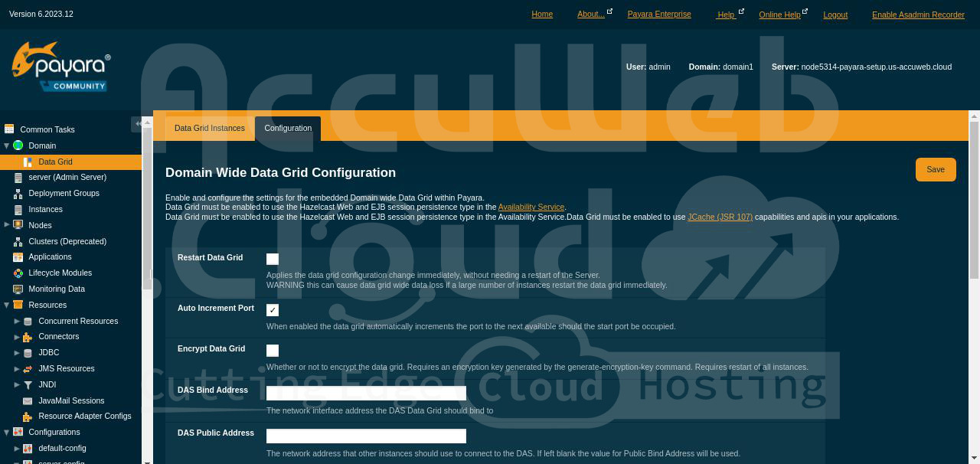Open JavaMail Sessions in the tree
Screen dimensions: 980x464
click(71, 401)
